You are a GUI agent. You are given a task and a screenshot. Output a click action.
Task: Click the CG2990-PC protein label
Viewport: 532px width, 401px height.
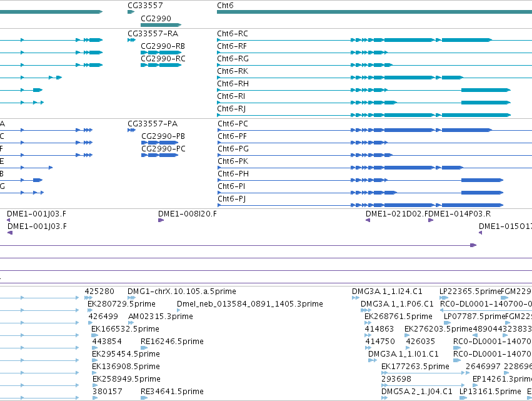click(164, 149)
